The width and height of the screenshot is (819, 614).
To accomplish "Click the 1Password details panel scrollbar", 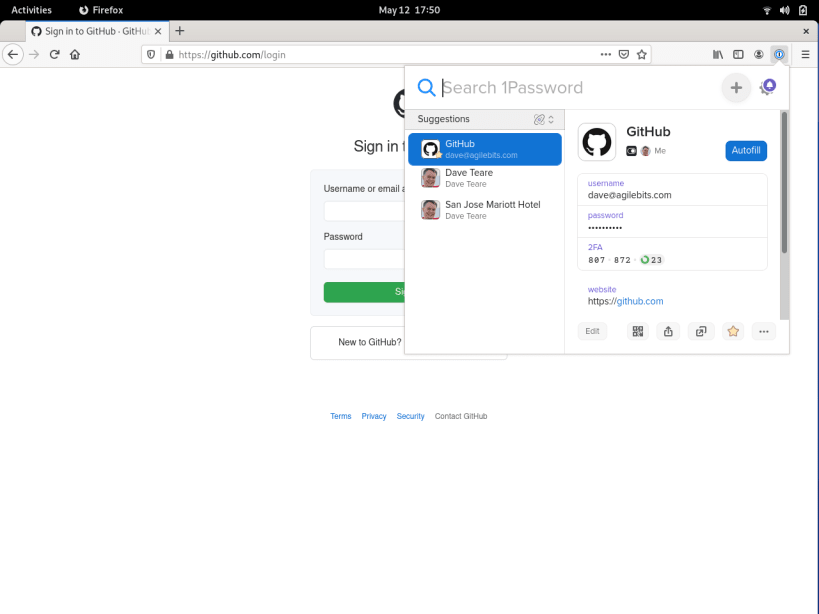I will coord(784,182).
